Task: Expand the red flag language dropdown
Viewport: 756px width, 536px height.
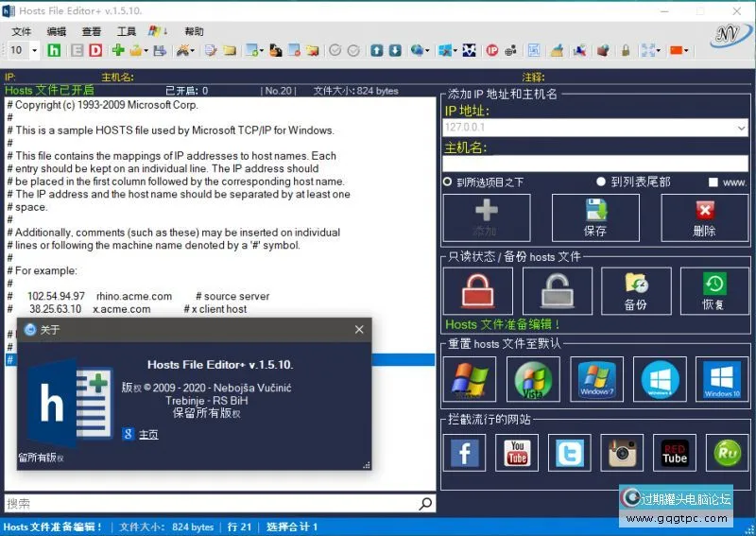Action: (x=685, y=50)
